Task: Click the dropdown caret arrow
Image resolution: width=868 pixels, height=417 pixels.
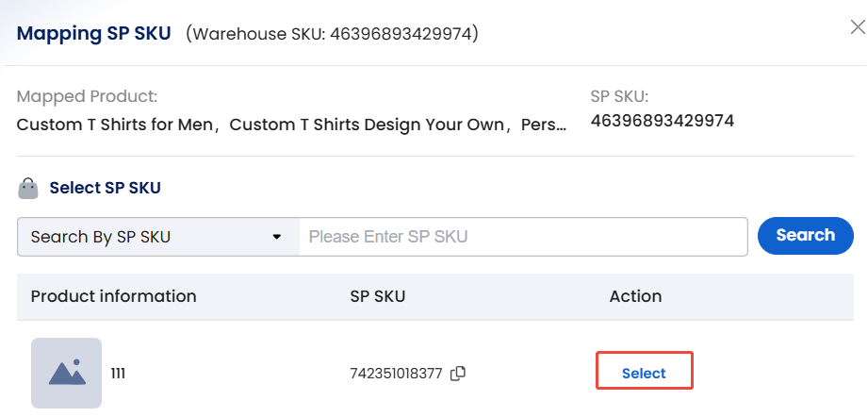Action: (277, 237)
